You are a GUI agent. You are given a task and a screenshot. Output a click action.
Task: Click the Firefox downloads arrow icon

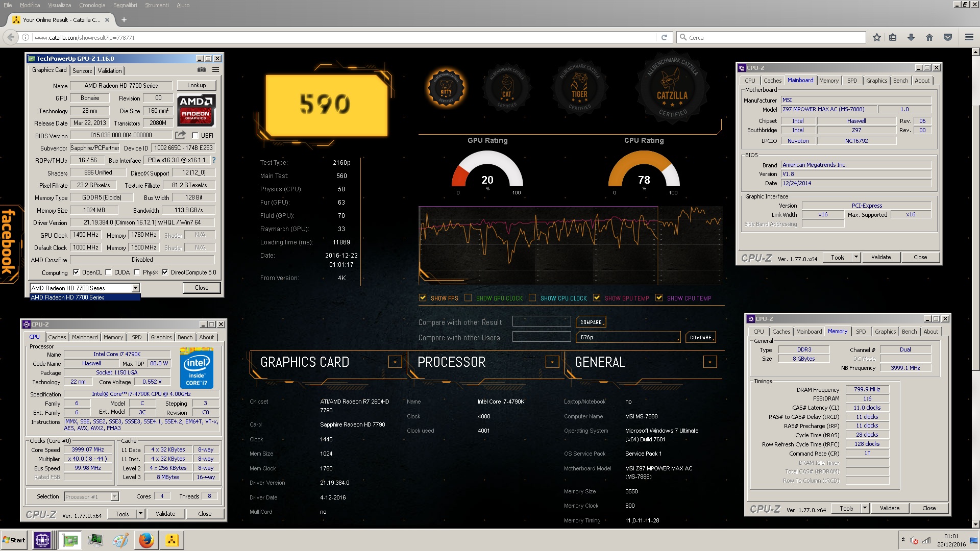click(911, 37)
